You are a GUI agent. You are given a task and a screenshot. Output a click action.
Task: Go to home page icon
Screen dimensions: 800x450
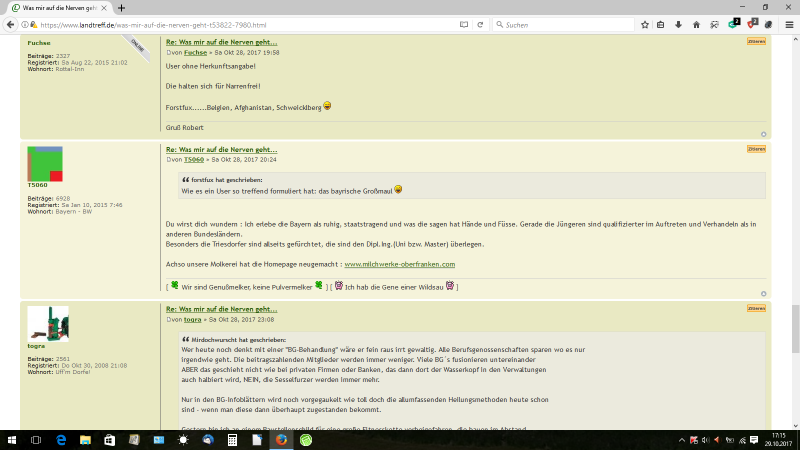point(696,24)
